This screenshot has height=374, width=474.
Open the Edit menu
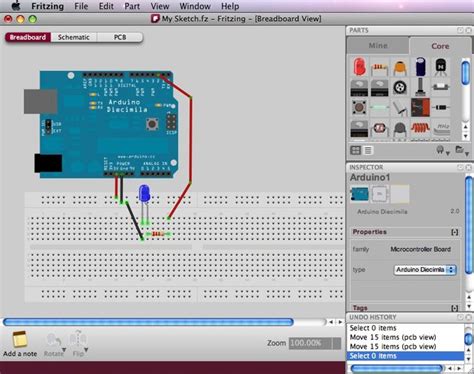tap(106, 6)
